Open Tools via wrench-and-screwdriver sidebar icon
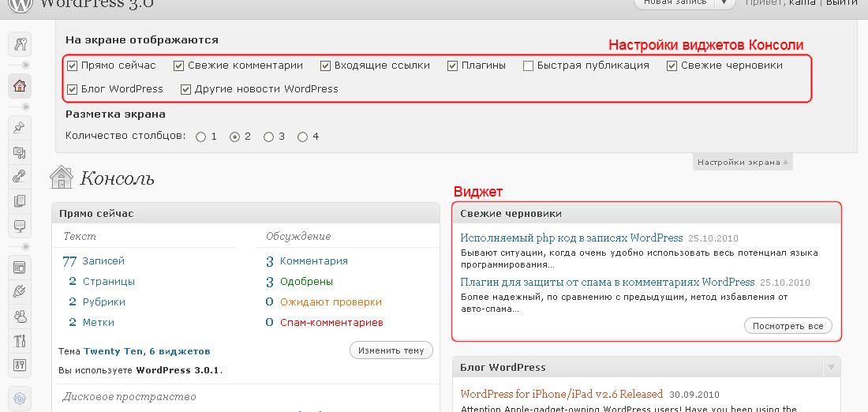The width and height of the screenshot is (868, 412). tap(20, 340)
